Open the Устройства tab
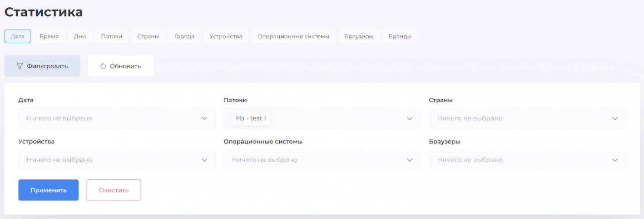The width and height of the screenshot is (644, 219). pos(226,36)
